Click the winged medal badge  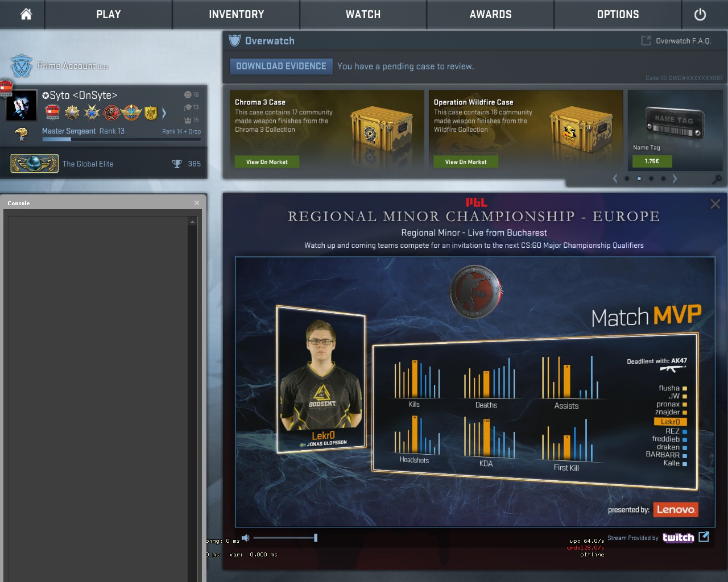pyautogui.click(x=131, y=113)
